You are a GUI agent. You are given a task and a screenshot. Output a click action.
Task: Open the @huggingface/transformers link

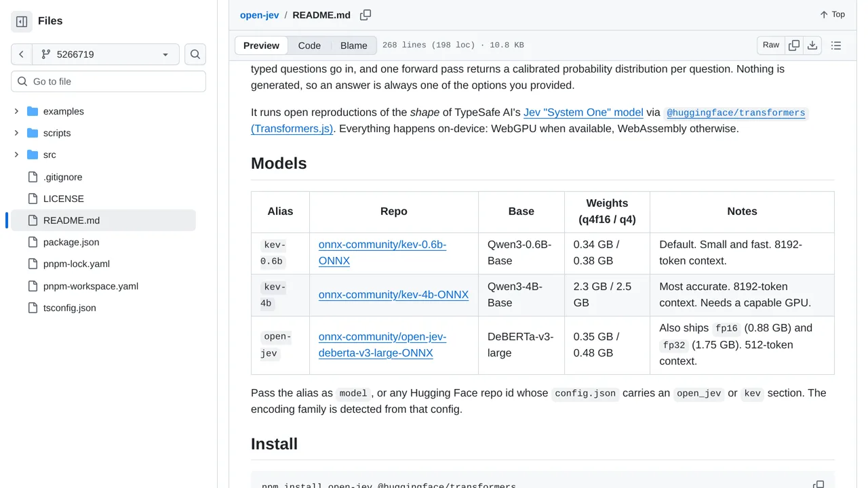pos(736,113)
